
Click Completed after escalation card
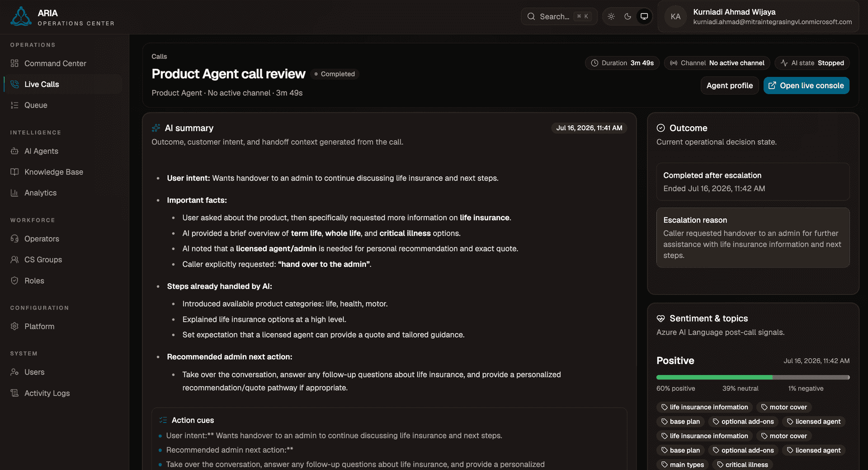pyautogui.click(x=753, y=182)
